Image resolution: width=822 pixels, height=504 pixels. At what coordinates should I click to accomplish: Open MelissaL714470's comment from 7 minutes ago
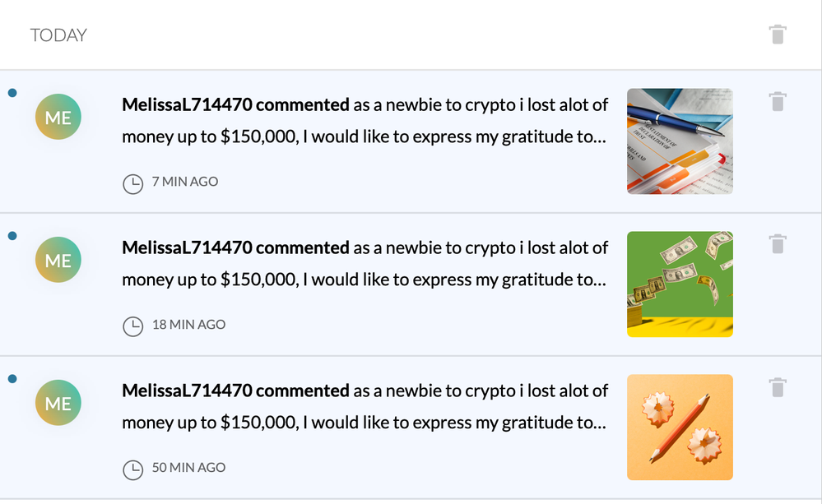365,121
